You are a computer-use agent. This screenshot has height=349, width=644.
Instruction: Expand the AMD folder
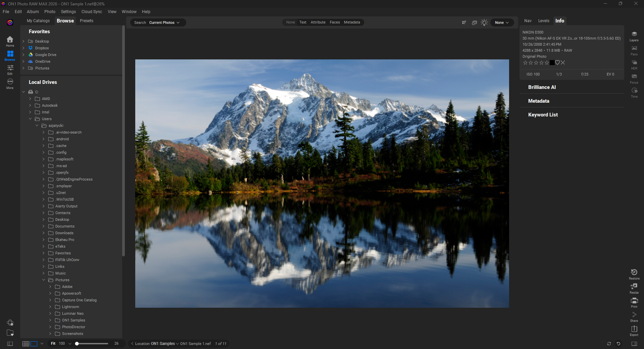coord(30,99)
